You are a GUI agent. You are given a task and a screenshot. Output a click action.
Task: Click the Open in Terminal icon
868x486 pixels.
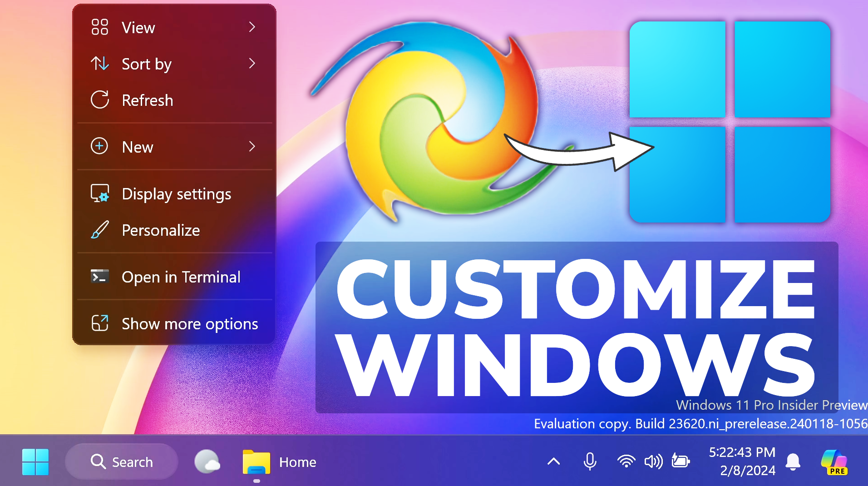click(100, 277)
